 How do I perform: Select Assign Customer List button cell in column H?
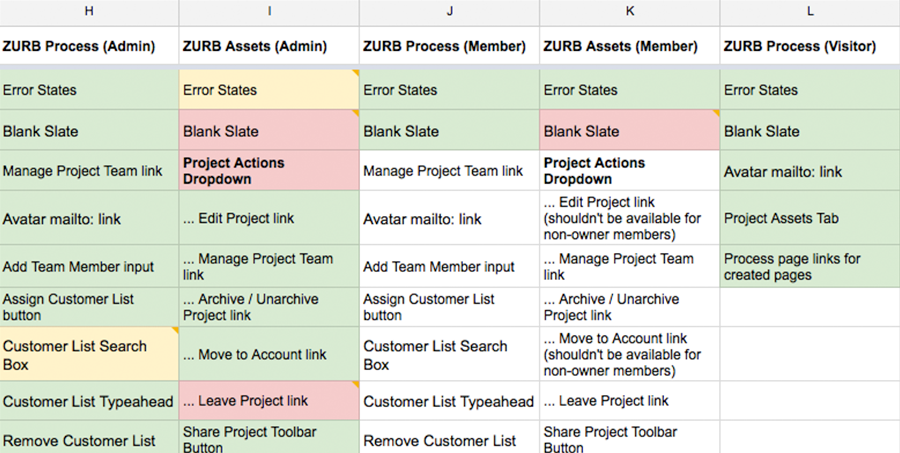(89, 307)
